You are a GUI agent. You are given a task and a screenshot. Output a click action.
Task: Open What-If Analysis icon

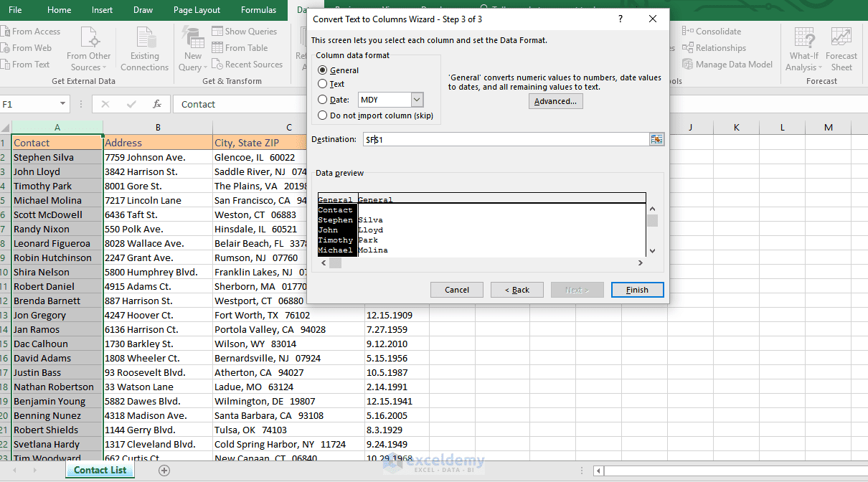[804, 37]
